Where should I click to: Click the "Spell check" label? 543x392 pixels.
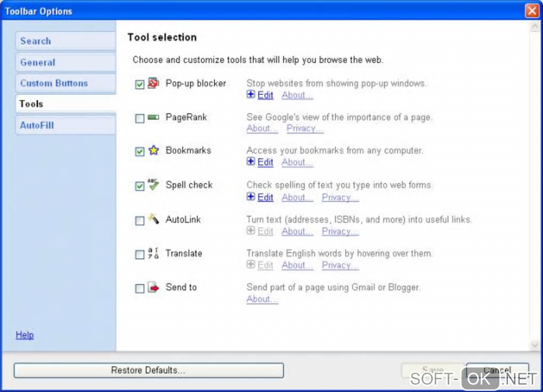[x=189, y=185]
